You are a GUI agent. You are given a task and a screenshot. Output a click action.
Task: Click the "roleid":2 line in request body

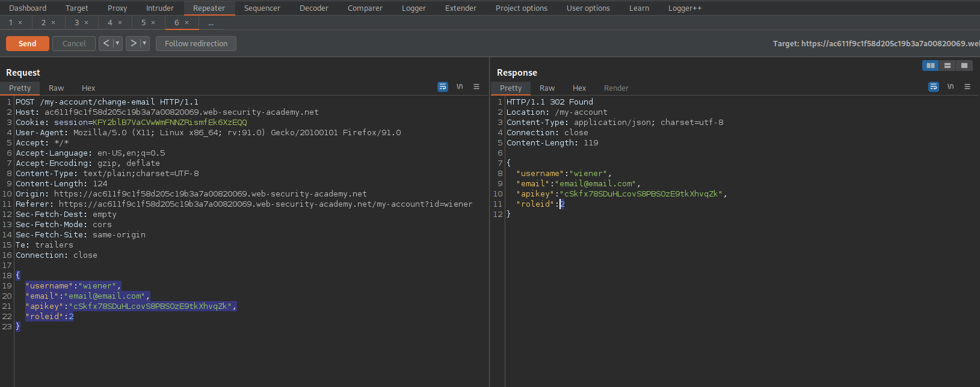[49, 317]
